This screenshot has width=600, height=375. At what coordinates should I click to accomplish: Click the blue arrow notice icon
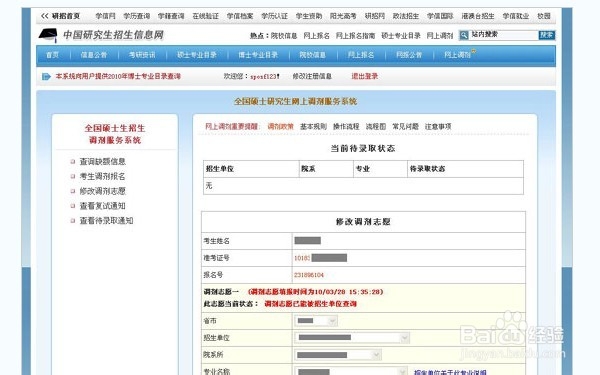coord(46,77)
